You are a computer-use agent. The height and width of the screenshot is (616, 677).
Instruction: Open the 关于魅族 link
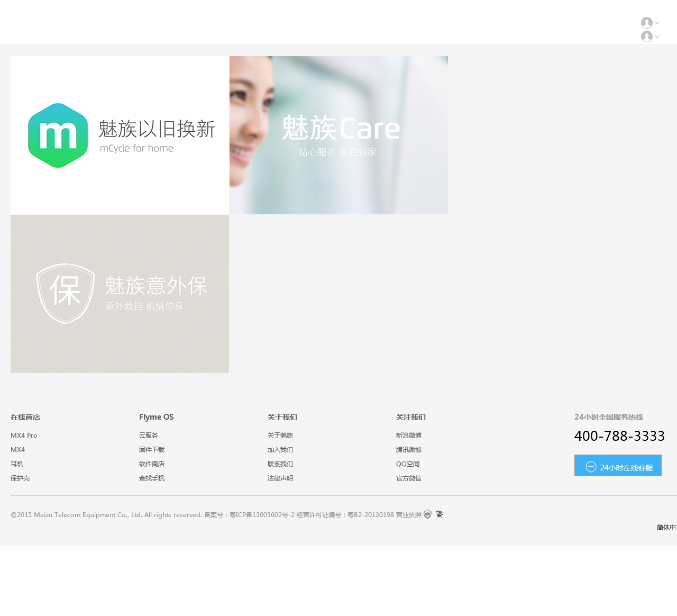point(280,436)
